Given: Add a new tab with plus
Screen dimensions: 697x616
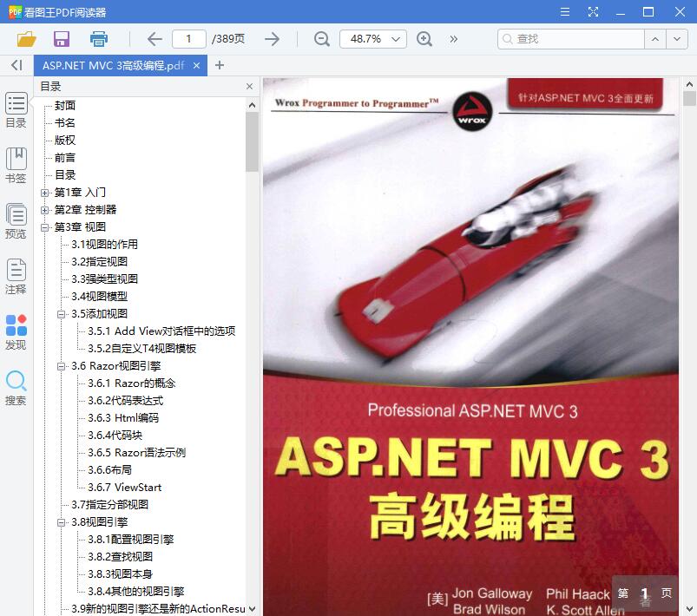Looking at the screenshot, I should (x=219, y=65).
